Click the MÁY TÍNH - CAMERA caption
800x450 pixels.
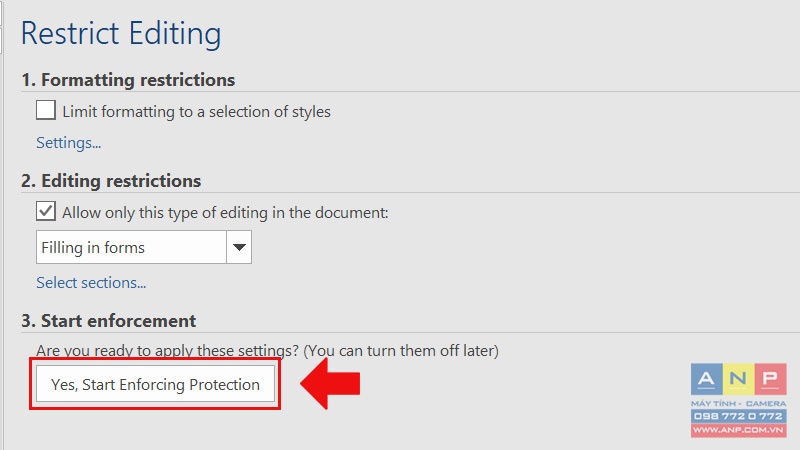(738, 403)
